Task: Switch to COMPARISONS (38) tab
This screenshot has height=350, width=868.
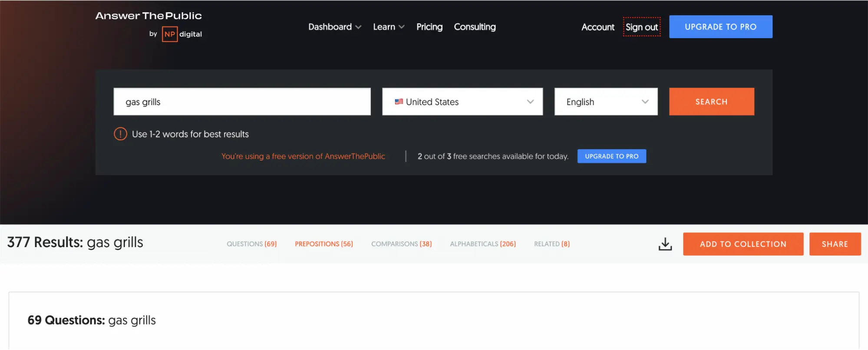Action: [x=401, y=244]
